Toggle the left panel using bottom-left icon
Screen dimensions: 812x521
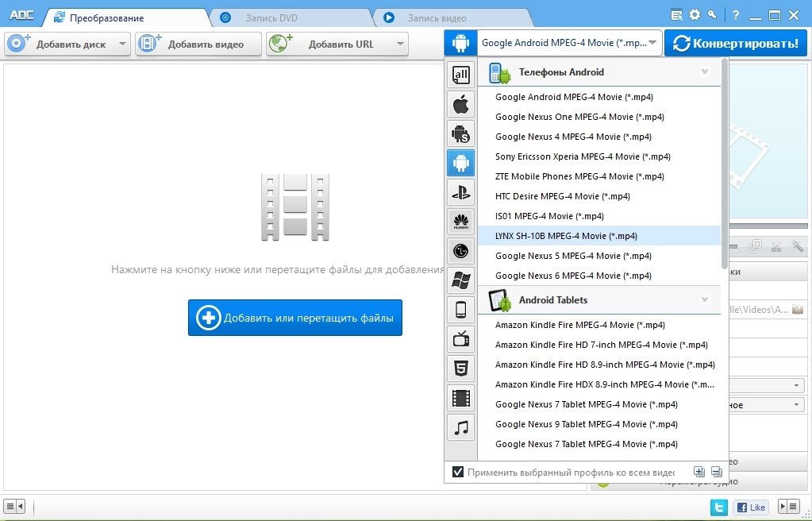tap(14, 506)
